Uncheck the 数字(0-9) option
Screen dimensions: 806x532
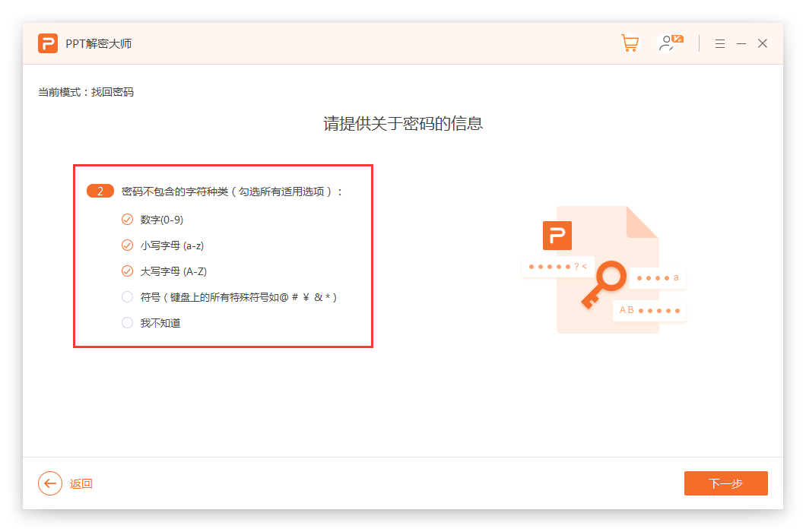tap(127, 220)
